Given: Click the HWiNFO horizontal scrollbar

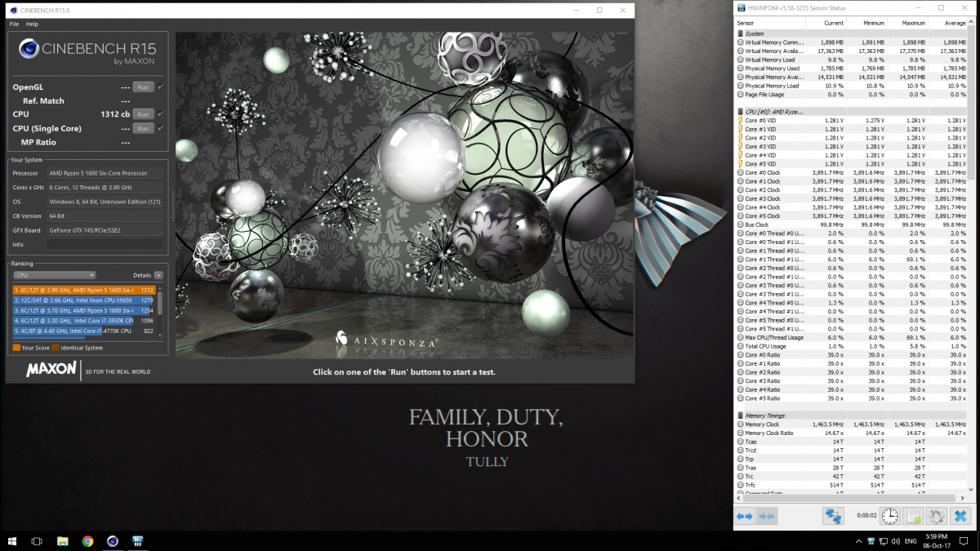Looking at the screenshot, I should [x=851, y=496].
